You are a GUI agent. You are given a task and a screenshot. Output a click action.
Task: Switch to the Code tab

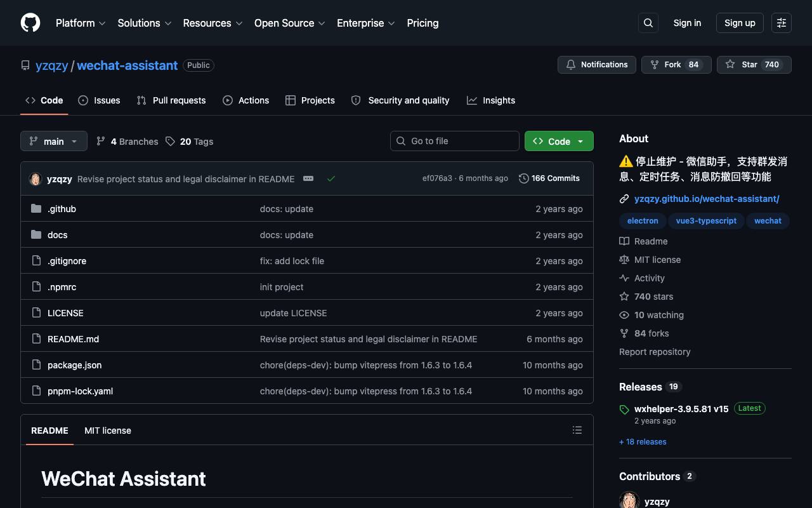[44, 100]
